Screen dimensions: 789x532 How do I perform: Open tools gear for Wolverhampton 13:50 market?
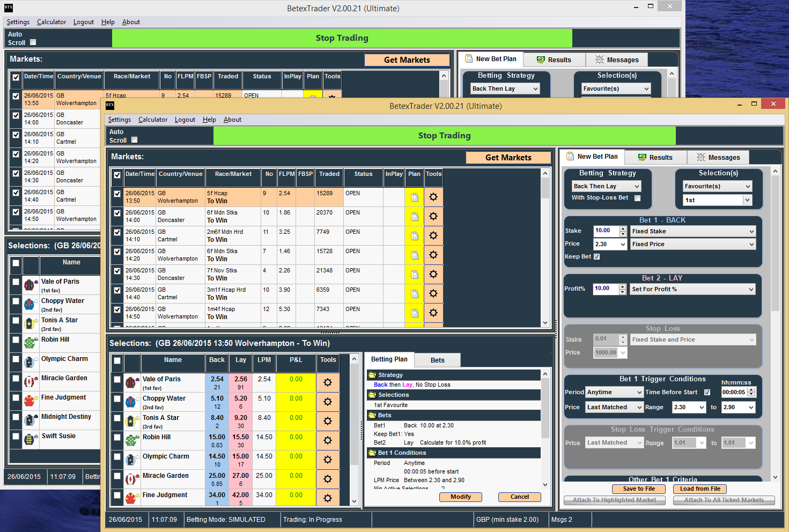pyautogui.click(x=433, y=197)
